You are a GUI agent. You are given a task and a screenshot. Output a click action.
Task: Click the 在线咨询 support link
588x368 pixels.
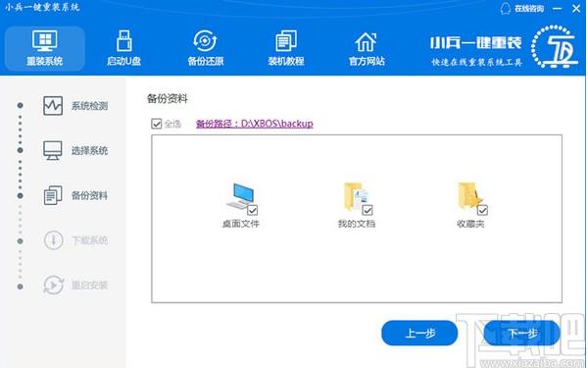click(529, 8)
